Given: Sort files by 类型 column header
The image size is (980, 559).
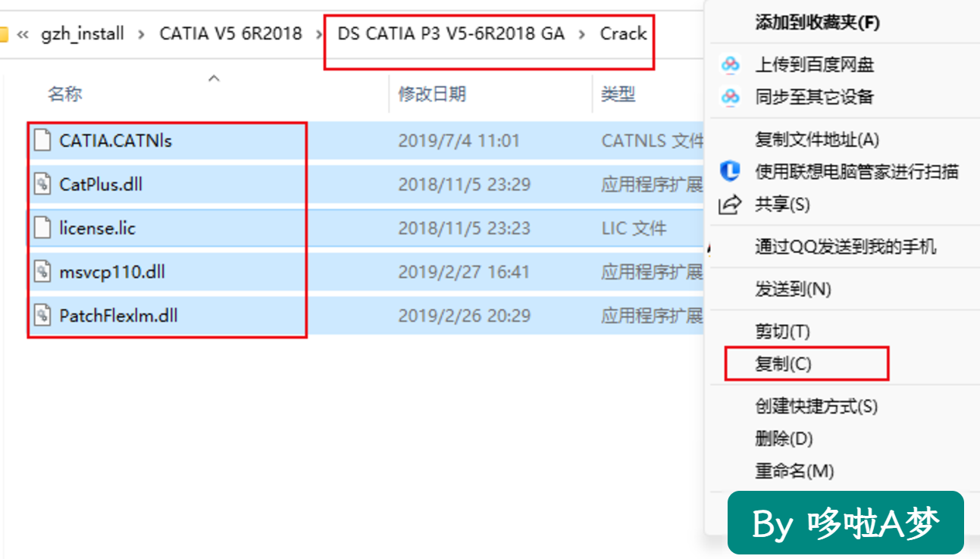Looking at the screenshot, I should [x=618, y=94].
